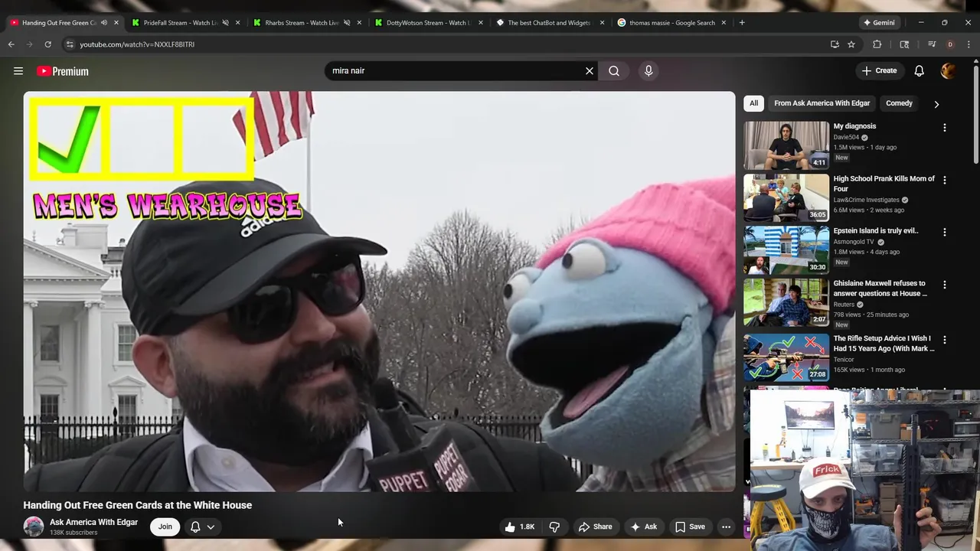Open the Ask America With Edgar channel name
Viewport: 980px width, 551px height.
click(93, 522)
